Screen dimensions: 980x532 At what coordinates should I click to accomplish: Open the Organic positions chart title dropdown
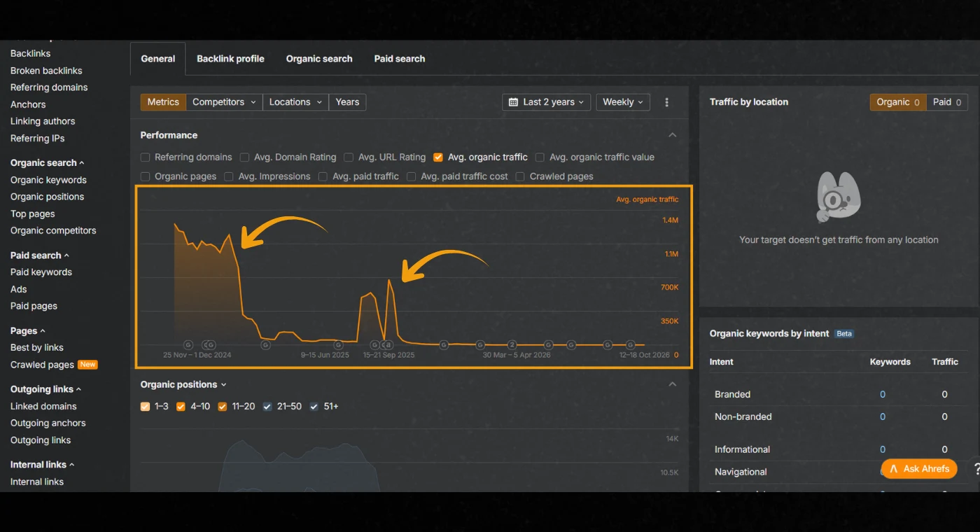point(183,384)
